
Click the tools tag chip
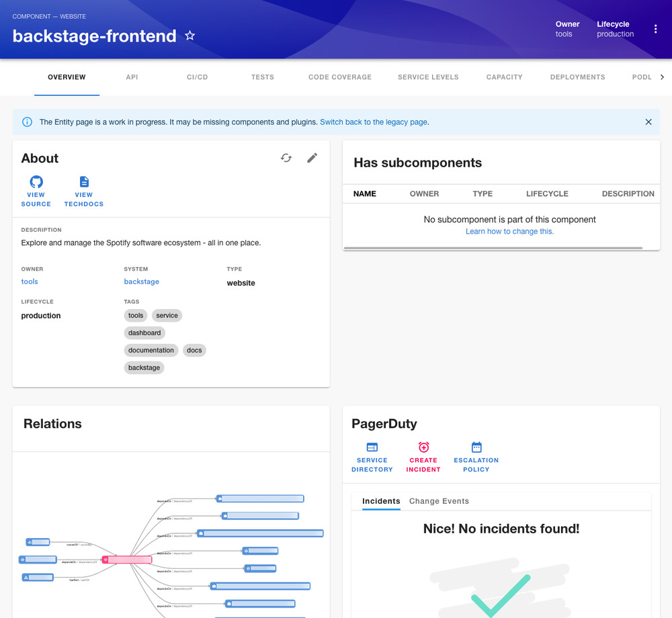[136, 316]
